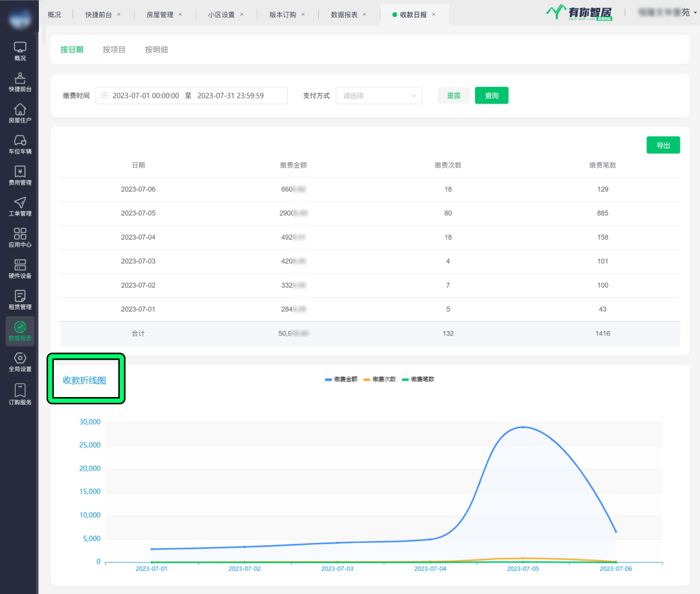Switch to the 数据报表 top tab
The width and height of the screenshot is (700, 594).
coord(344,14)
